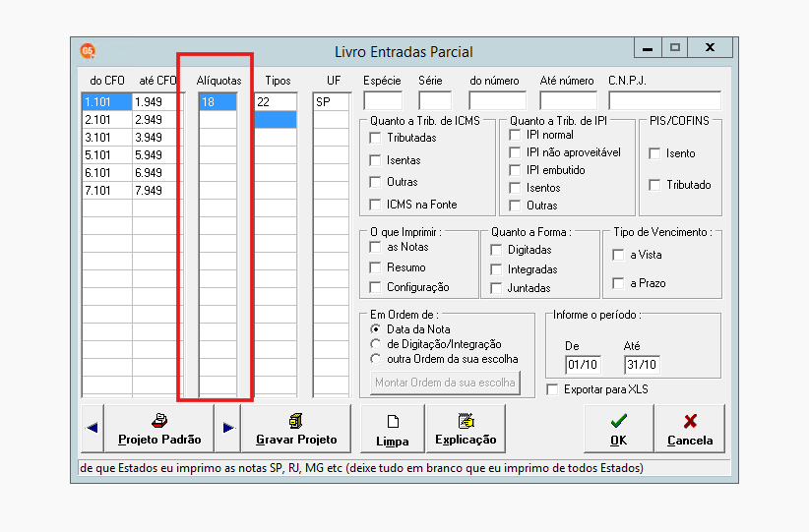The height and width of the screenshot is (532, 809).
Task: Select até CFO cell 2.949
Action: (x=157, y=120)
